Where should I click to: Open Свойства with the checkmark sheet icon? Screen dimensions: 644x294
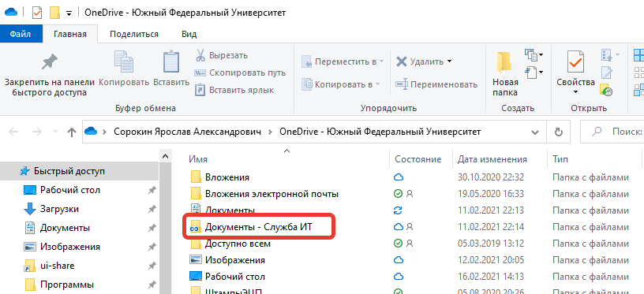(x=575, y=62)
